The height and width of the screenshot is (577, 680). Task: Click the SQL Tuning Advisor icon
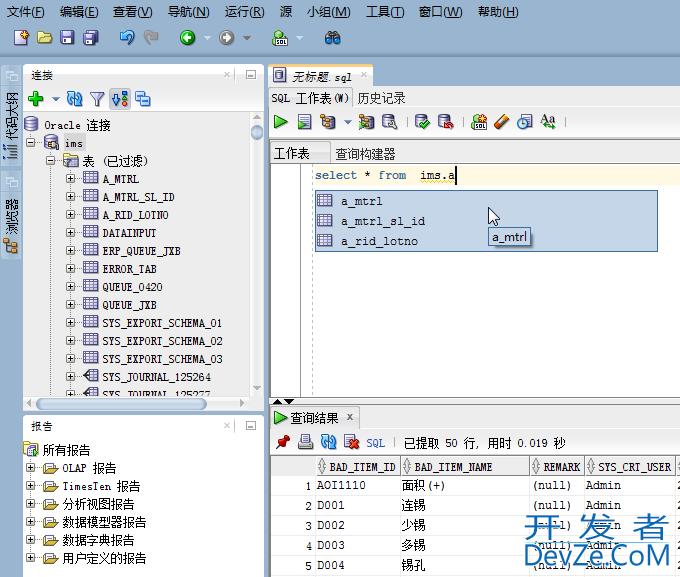[389, 122]
